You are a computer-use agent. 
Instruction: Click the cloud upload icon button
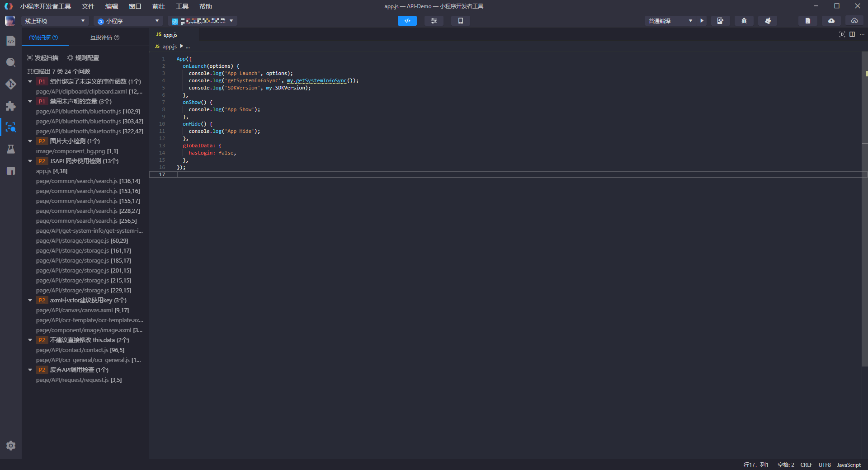click(831, 21)
